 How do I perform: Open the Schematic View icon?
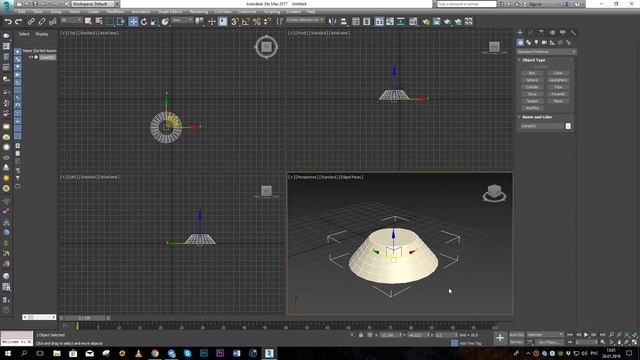point(400,21)
